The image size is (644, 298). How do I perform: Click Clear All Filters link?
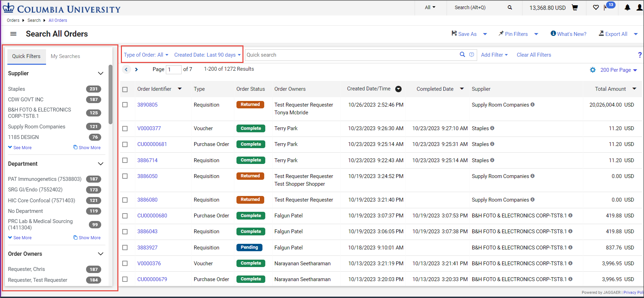point(534,55)
